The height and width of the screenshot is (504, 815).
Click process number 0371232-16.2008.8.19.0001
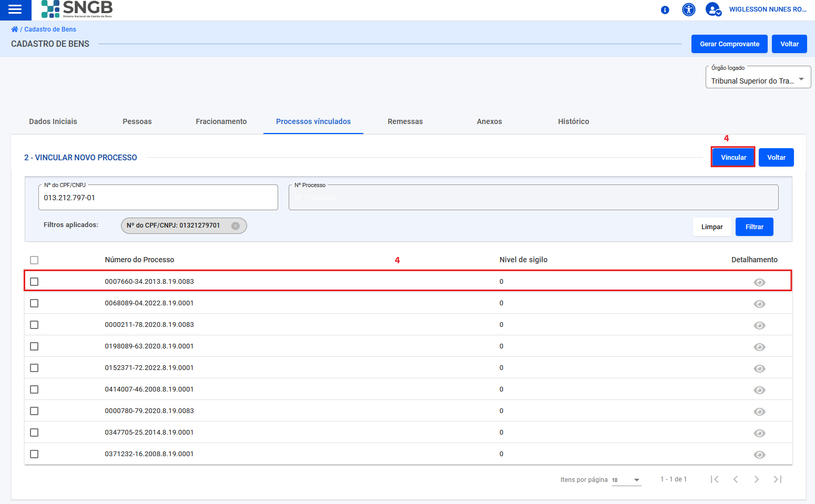point(149,454)
